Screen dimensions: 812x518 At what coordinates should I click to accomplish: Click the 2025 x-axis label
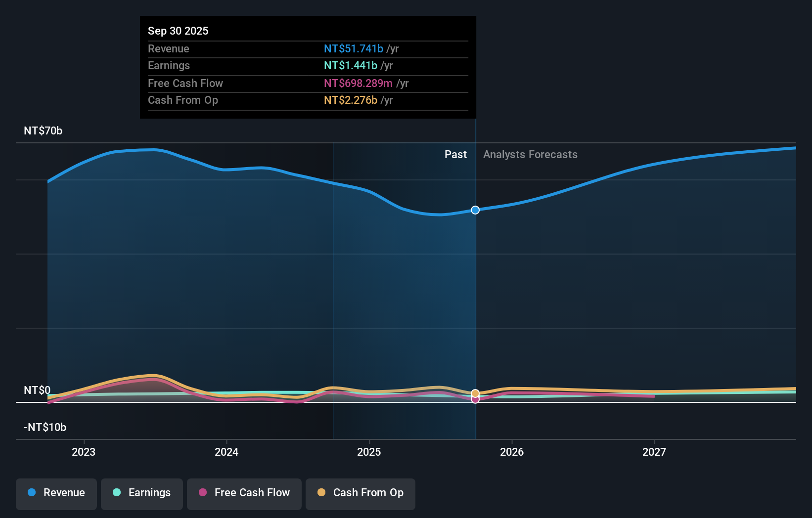(x=369, y=452)
